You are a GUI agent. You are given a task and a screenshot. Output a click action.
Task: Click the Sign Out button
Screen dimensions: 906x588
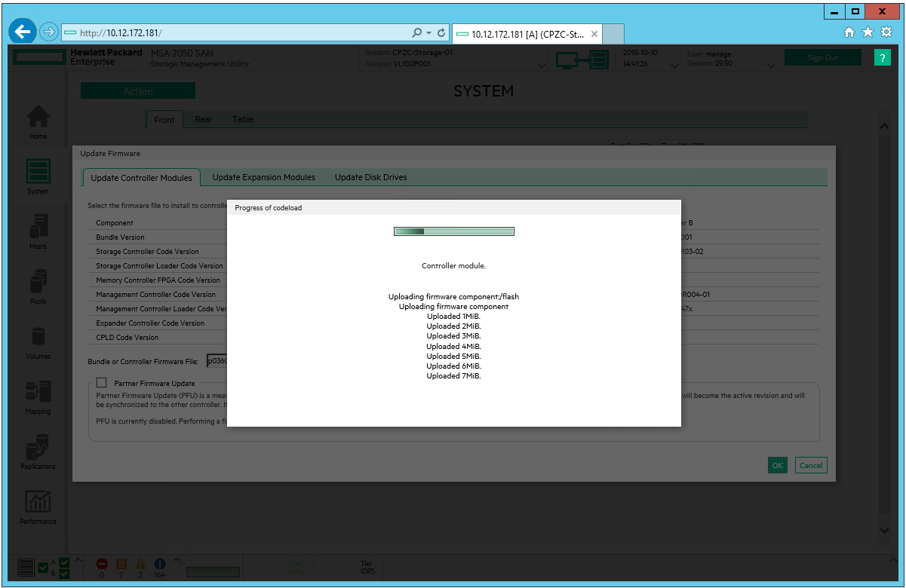point(822,58)
